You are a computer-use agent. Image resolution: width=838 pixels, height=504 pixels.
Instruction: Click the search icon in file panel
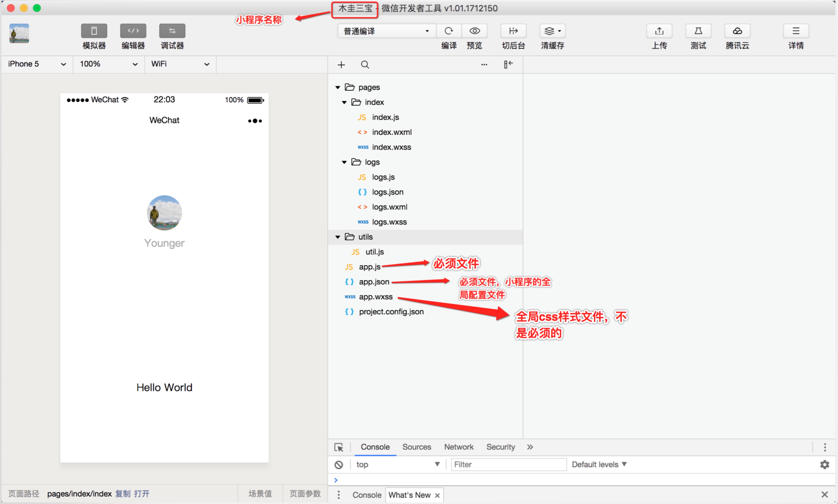tap(365, 64)
